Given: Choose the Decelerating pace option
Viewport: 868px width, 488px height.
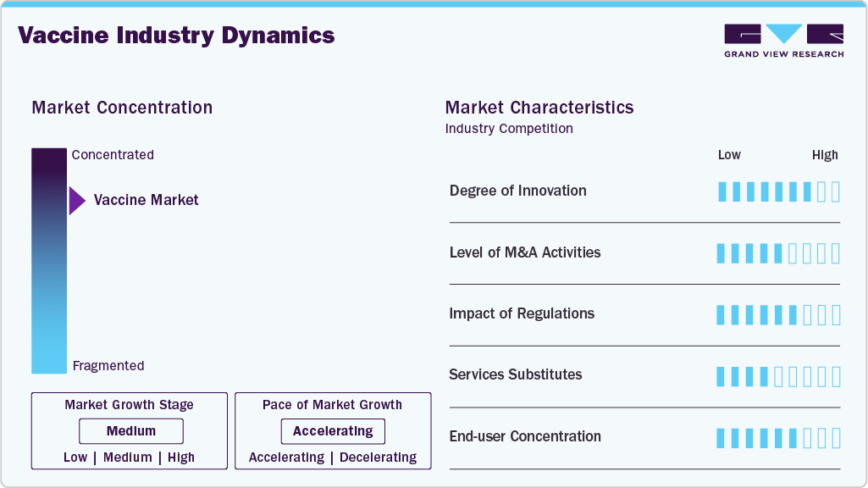Looking at the screenshot, I should pos(378,457).
